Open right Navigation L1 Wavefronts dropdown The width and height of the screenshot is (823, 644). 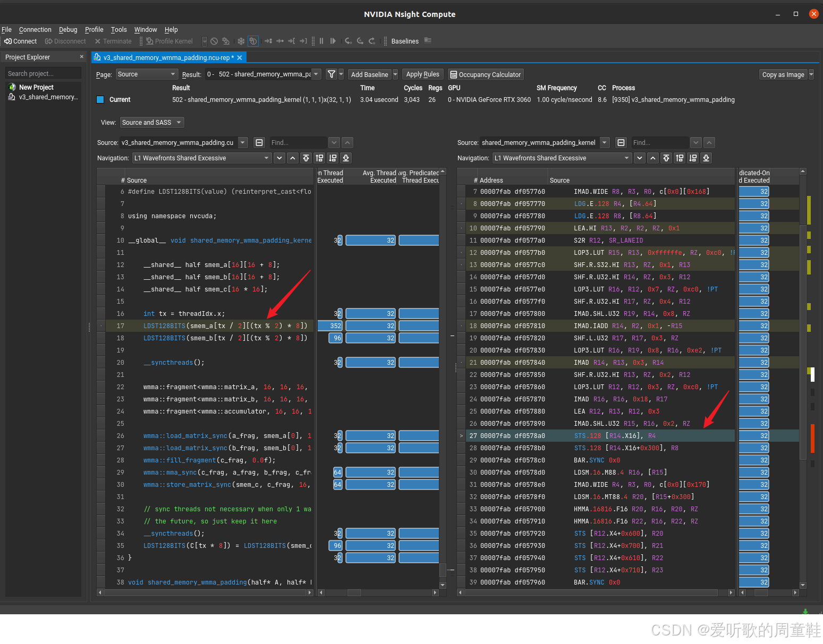[x=562, y=158]
